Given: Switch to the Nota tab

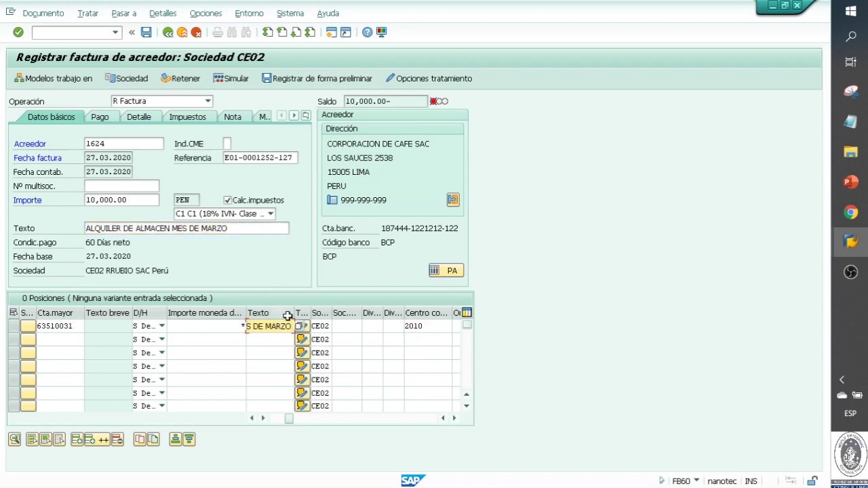Looking at the screenshot, I should (x=233, y=117).
